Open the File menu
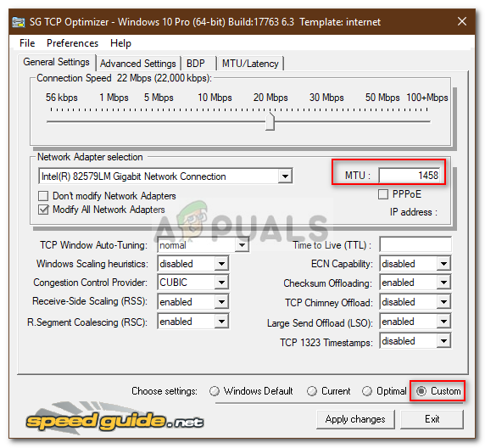 coord(27,43)
